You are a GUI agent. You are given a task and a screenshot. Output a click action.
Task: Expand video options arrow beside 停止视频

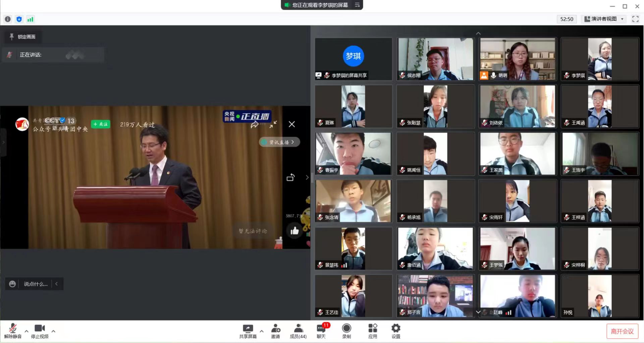point(53,331)
